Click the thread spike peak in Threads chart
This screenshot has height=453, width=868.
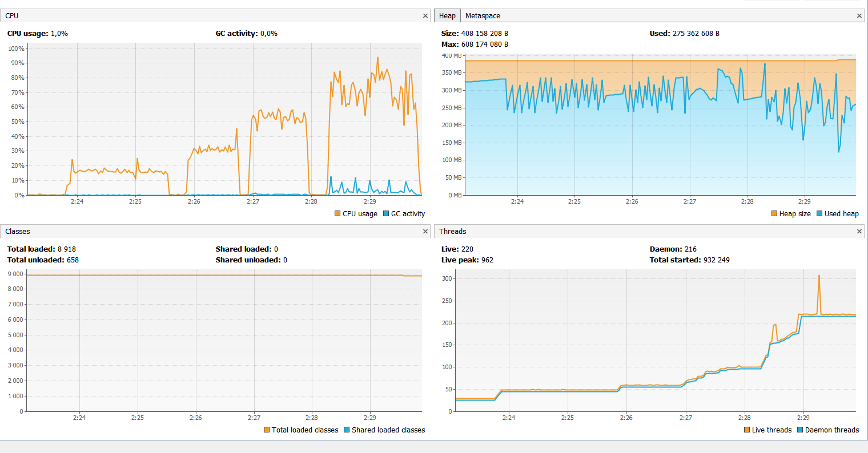(819, 276)
